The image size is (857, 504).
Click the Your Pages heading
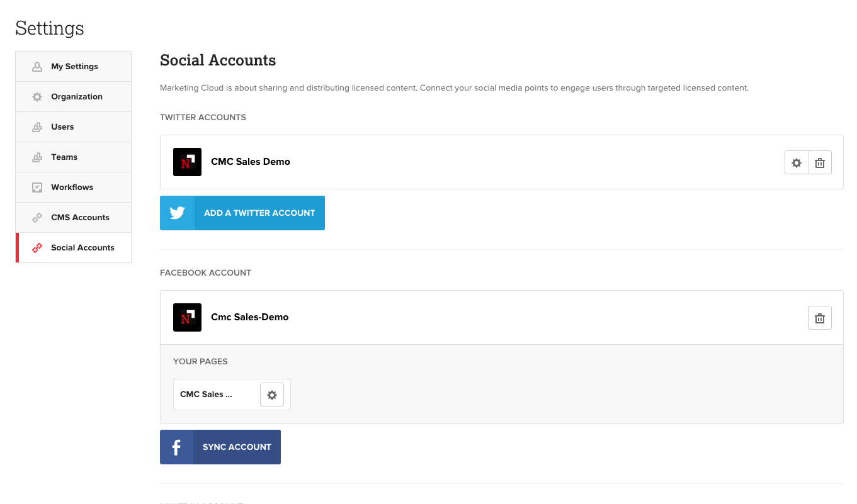tap(200, 362)
